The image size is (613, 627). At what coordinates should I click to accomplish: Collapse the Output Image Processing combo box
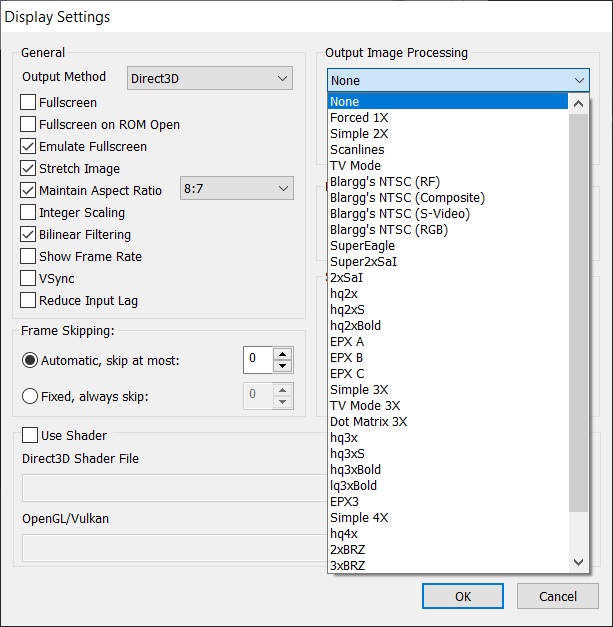[x=458, y=80]
